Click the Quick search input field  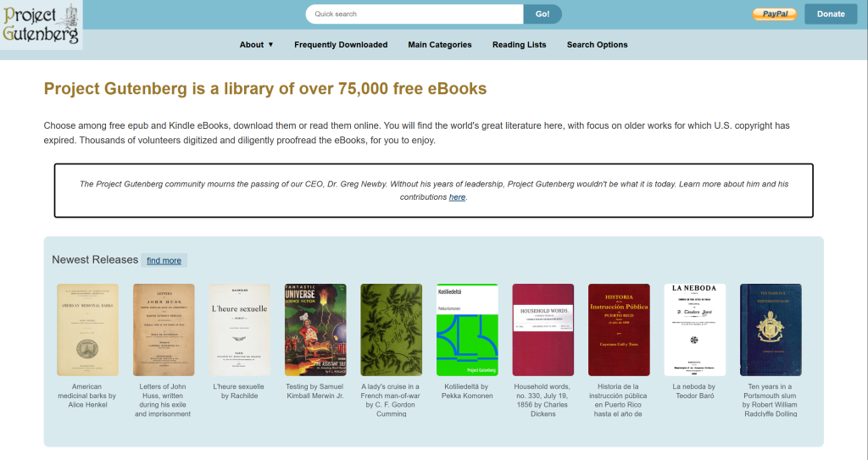pyautogui.click(x=415, y=14)
